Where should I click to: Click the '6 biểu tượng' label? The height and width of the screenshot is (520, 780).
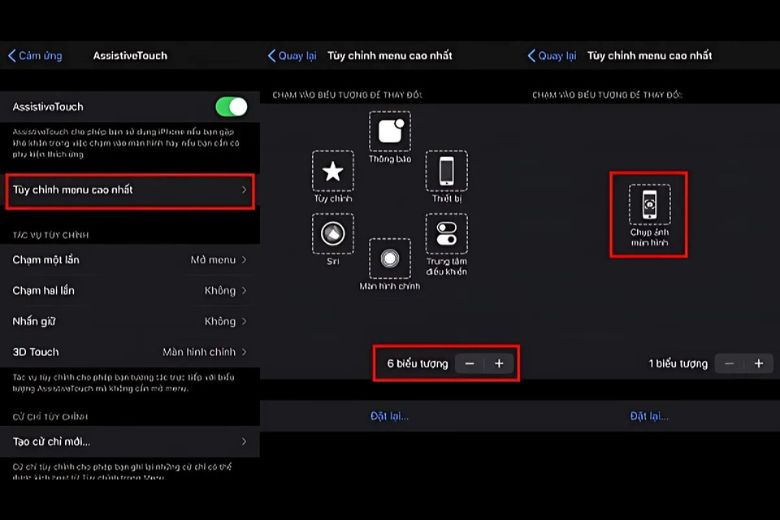click(417, 364)
